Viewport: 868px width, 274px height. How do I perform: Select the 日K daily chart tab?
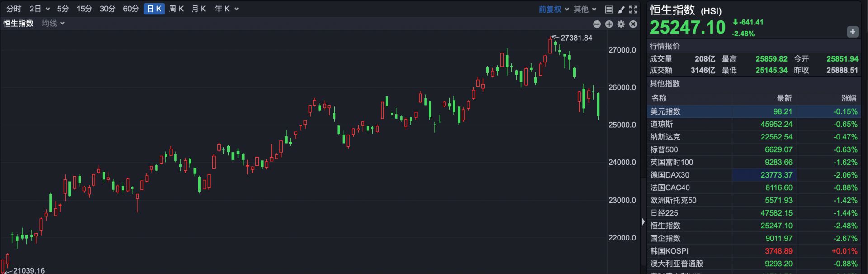pyautogui.click(x=154, y=9)
